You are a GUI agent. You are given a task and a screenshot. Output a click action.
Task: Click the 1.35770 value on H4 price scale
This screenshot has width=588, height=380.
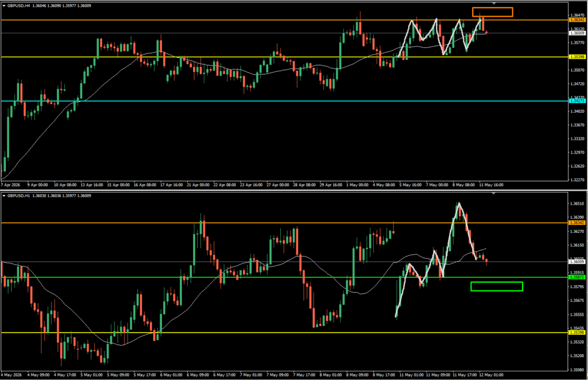click(x=577, y=43)
